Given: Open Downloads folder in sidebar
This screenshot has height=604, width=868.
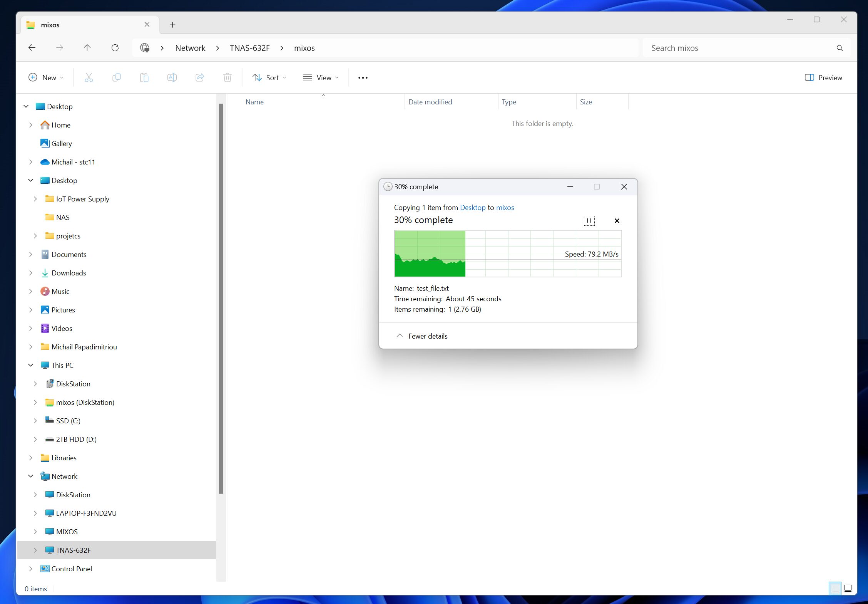Looking at the screenshot, I should (x=69, y=273).
